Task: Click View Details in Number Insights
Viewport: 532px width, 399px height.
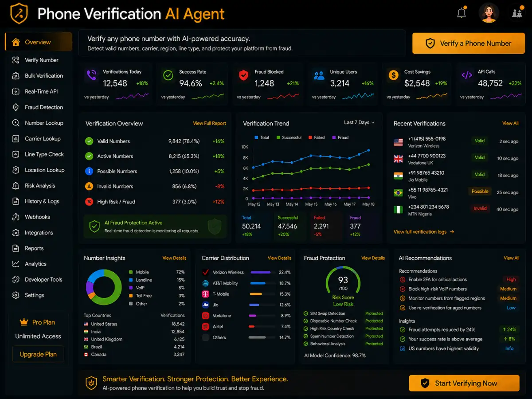Action: (174, 258)
